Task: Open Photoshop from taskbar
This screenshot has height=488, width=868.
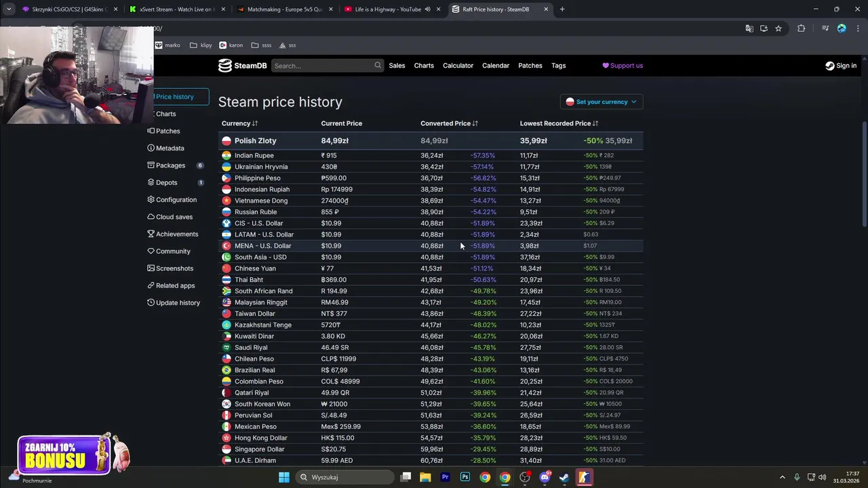Action: tap(465, 477)
